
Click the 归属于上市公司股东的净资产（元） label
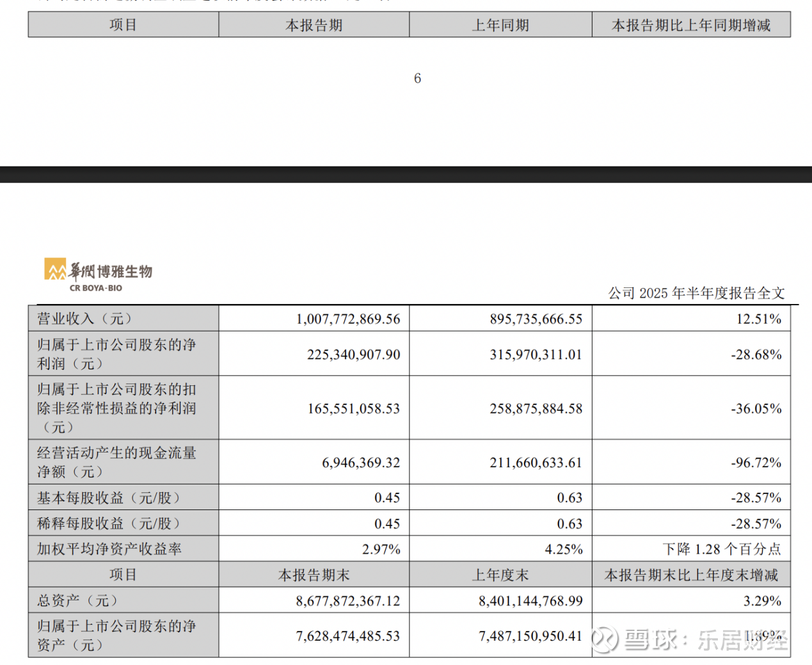116,636
